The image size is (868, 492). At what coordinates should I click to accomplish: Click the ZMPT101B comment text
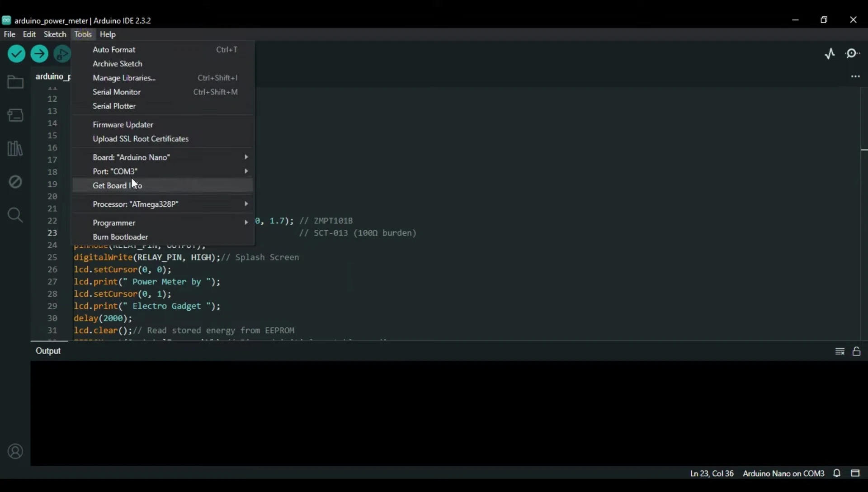pos(326,221)
